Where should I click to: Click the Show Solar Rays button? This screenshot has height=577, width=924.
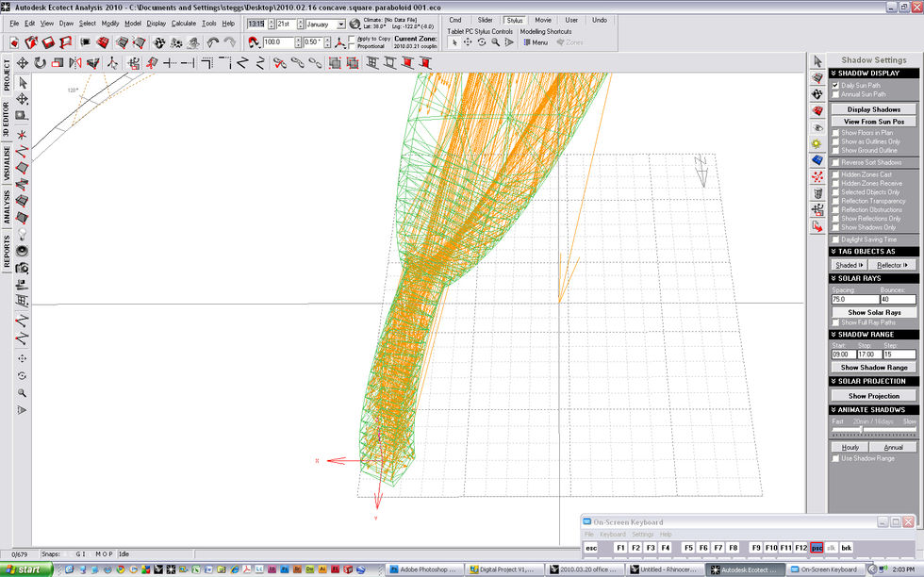click(x=874, y=312)
